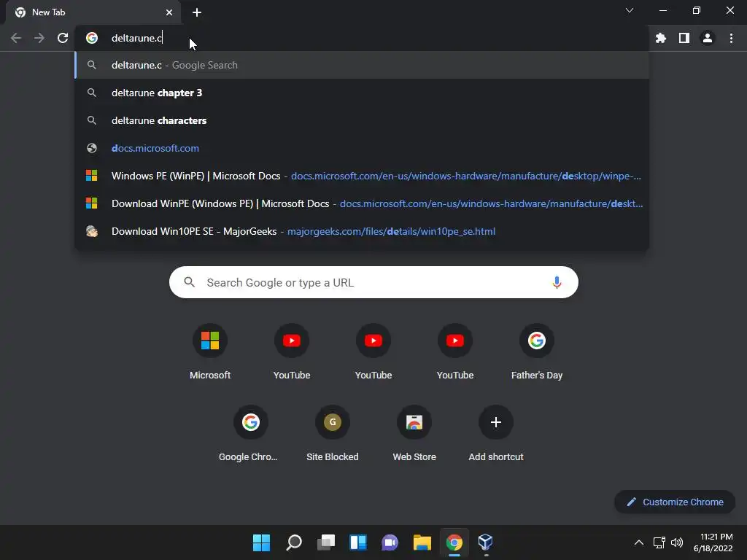Click the address bar text deltarune.c
Viewport: 747px width, 560px height.
136,38
